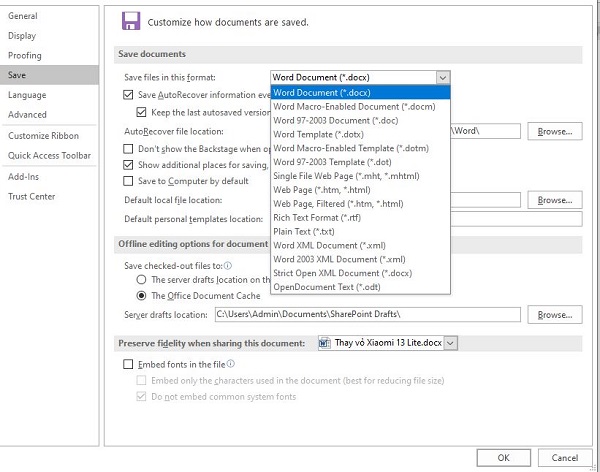This screenshot has width=600, height=472.
Task: Open the Proofing options category
Action: coord(49,55)
